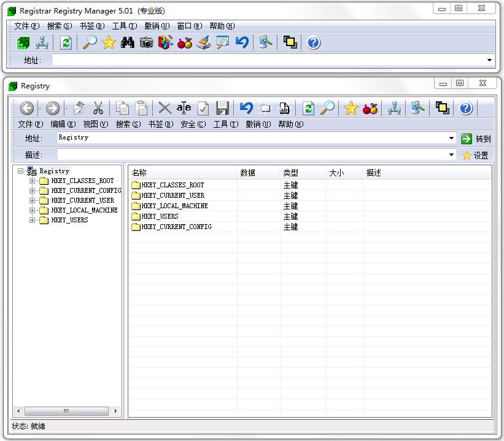
Task: Click the blue undo arrow in Registry toolbar
Action: click(246, 108)
